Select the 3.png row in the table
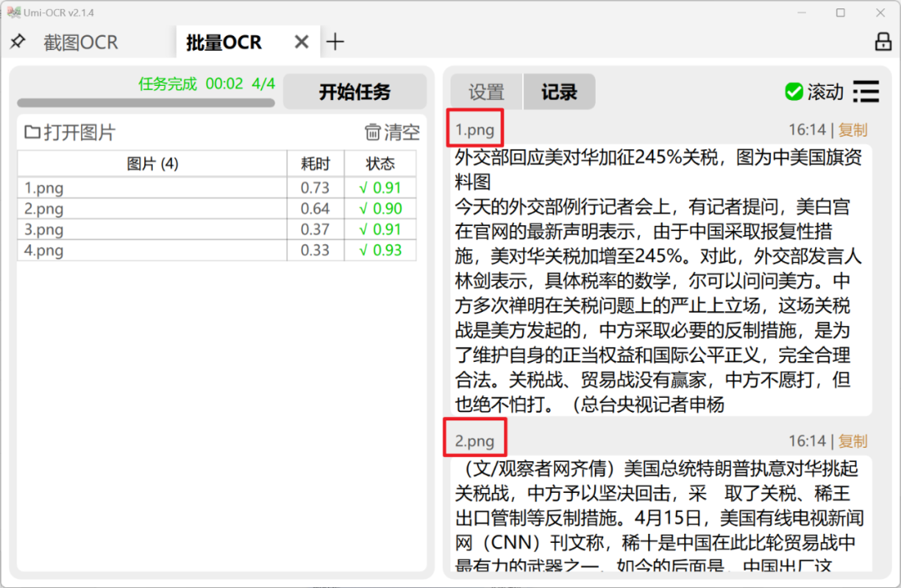This screenshot has width=901, height=588. (x=125, y=229)
